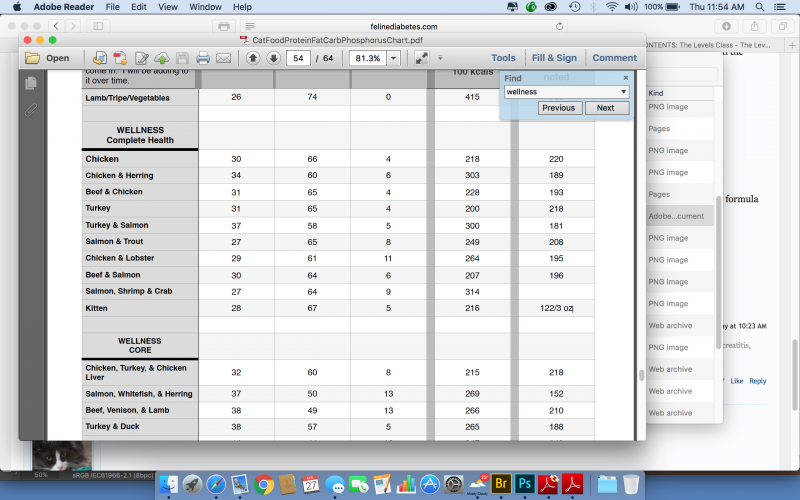This screenshot has height=500, width=800.
Task: Print the PDF using the toolbar printer icon
Action: point(203,58)
